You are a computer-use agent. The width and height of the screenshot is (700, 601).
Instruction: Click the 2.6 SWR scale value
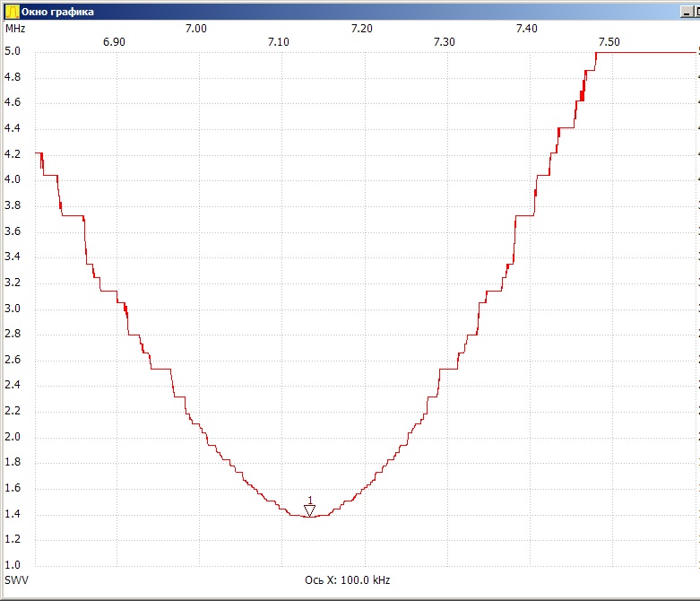[13, 360]
